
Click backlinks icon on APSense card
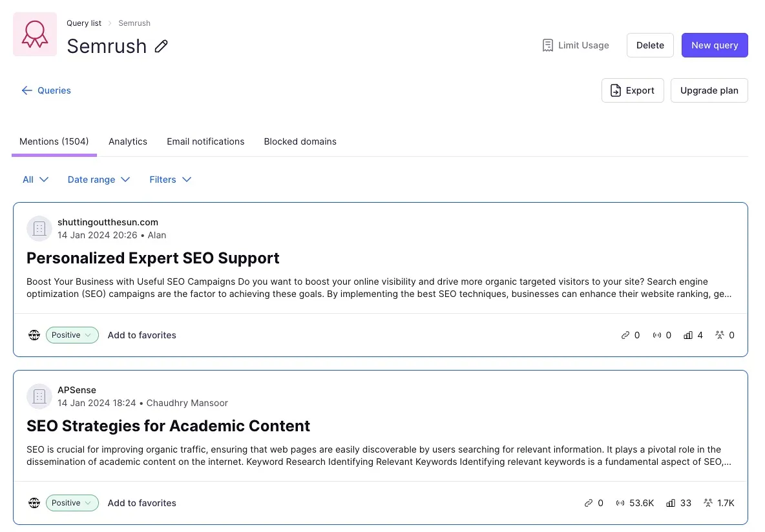pos(589,503)
